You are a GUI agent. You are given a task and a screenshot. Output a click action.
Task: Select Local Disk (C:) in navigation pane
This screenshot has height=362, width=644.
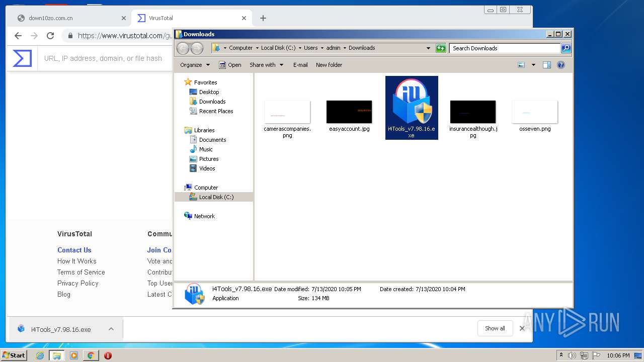pos(214,197)
